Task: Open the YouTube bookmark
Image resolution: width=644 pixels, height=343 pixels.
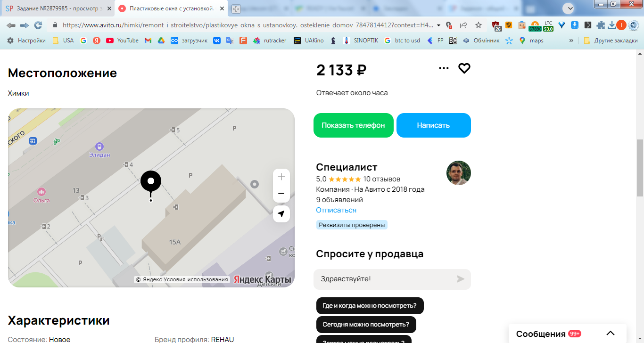Action: pos(122,41)
